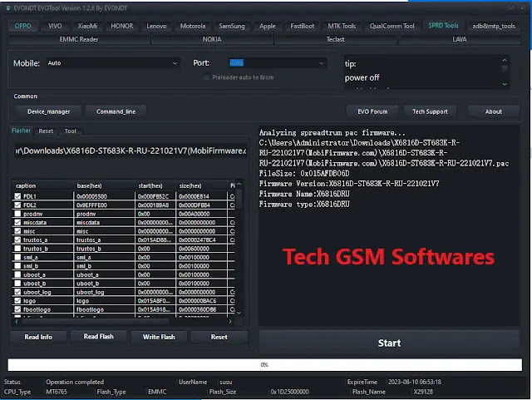Toggle the uboot_log checkbox
The width and height of the screenshot is (532, 400).
(x=17, y=292)
